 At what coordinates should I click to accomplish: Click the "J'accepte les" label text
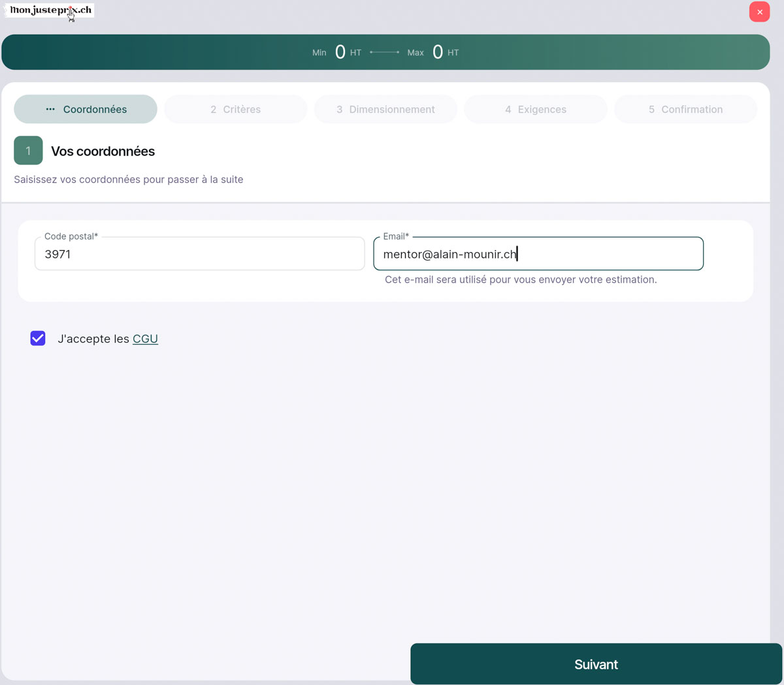[x=93, y=339]
